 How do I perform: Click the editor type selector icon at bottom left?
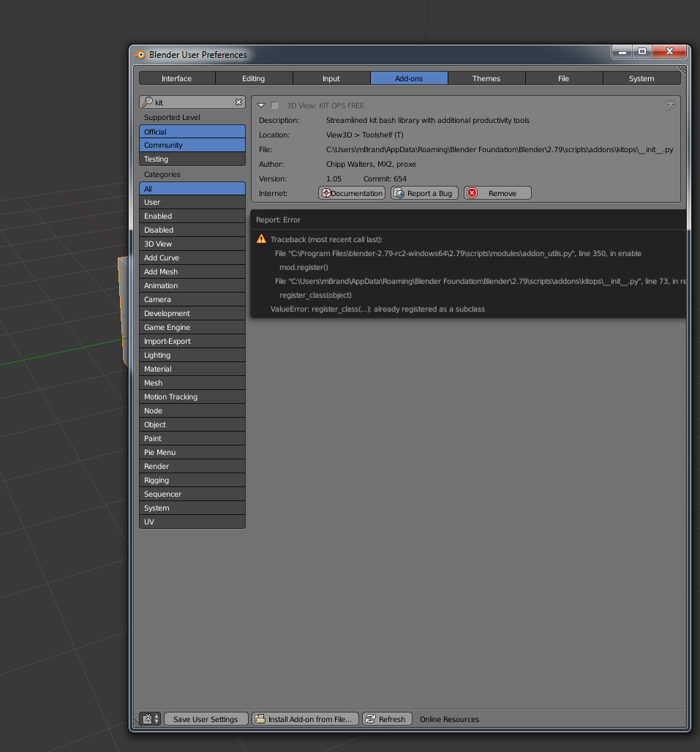(x=147, y=719)
